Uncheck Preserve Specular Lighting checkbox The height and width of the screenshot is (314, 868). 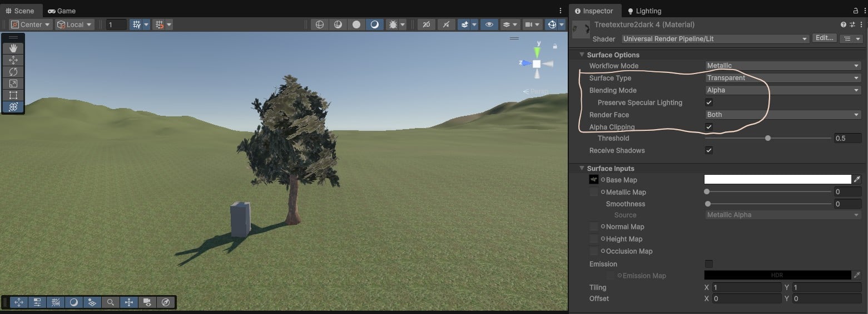pos(709,102)
